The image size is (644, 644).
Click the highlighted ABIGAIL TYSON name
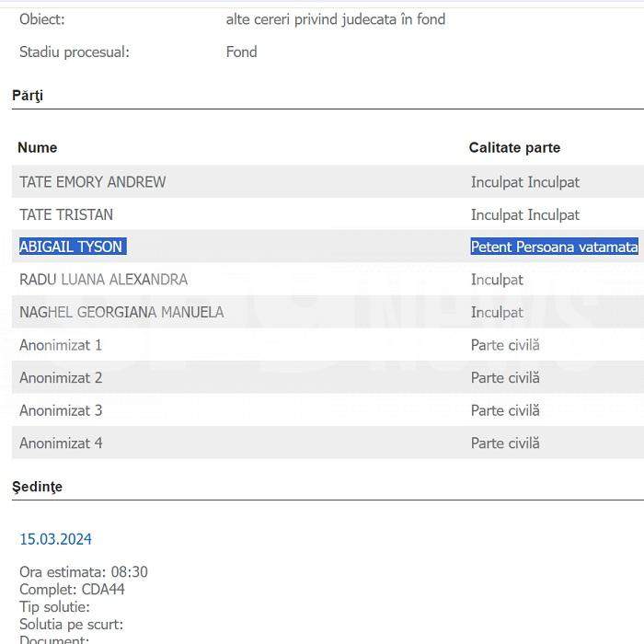coord(72,247)
